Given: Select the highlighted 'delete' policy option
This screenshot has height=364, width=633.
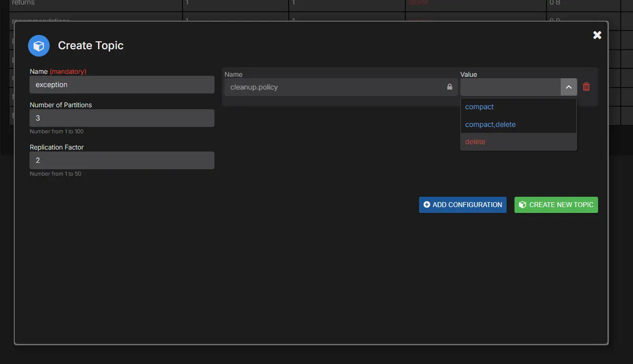Looking at the screenshot, I should 475,142.
